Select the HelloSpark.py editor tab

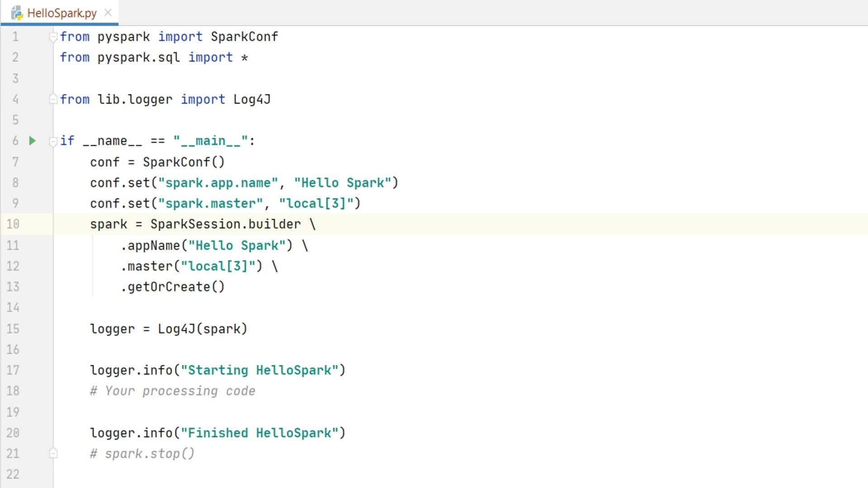point(61,13)
